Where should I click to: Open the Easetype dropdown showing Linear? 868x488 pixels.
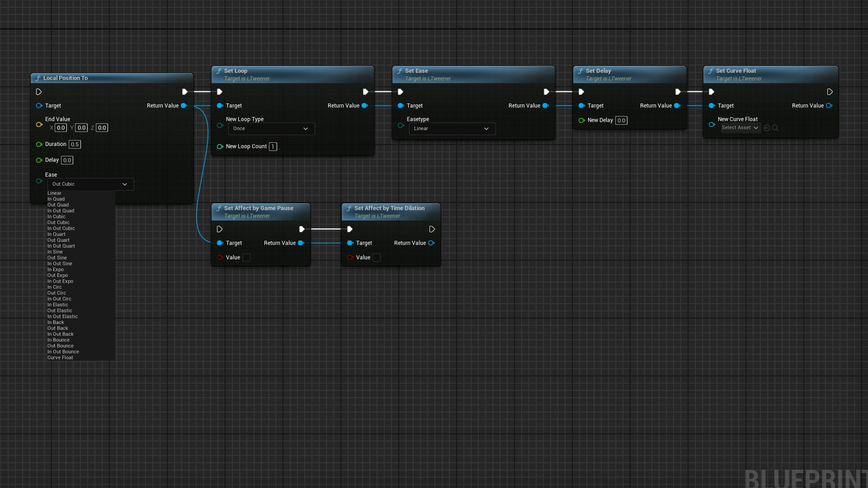(x=452, y=129)
